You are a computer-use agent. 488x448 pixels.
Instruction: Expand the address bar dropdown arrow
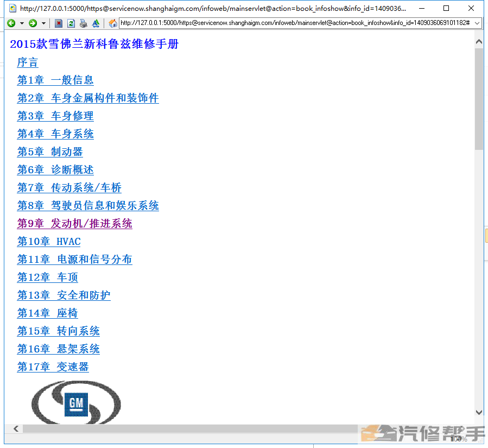[x=477, y=23]
